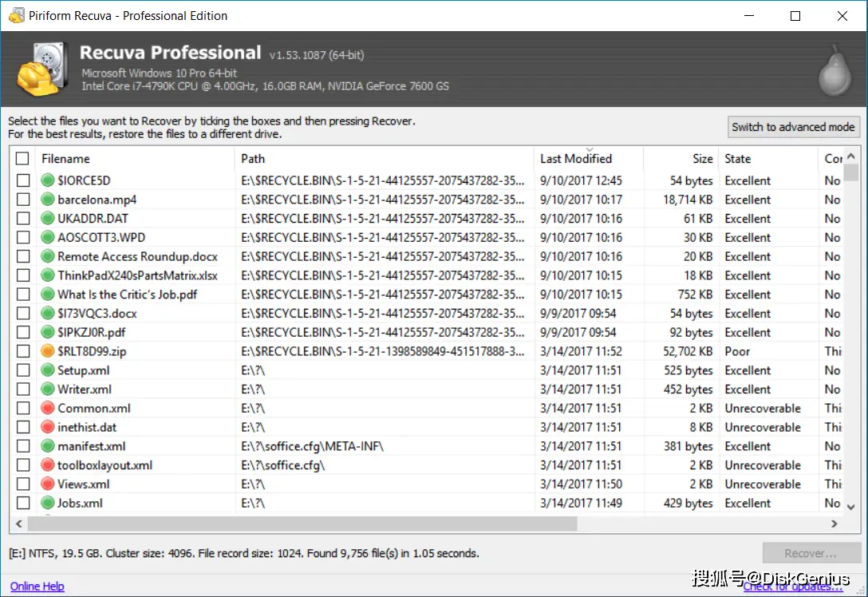Click the green status icon beside Jobs.xml
This screenshot has width=868, height=597.
point(48,503)
